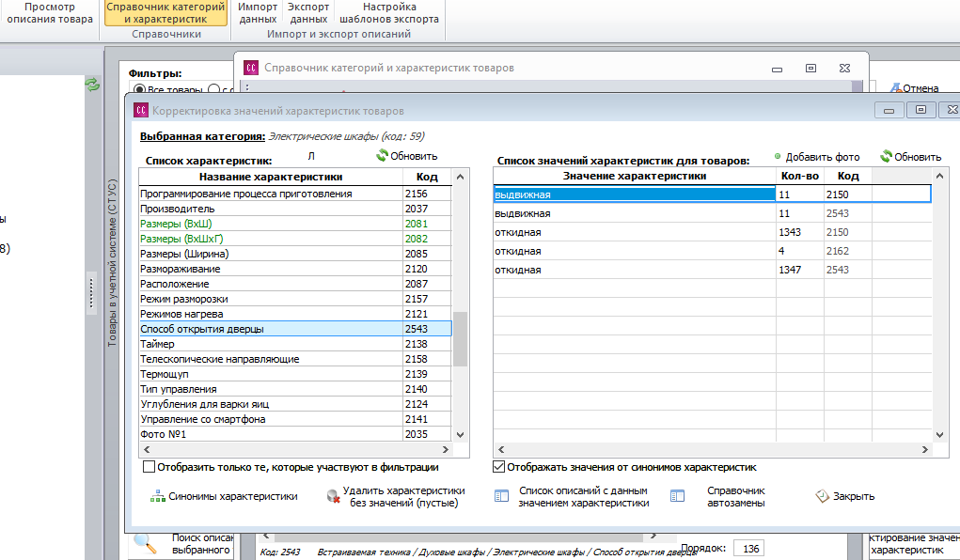Select the 'Производитель' characteristic row
The width and height of the screenshot is (960, 560).
coord(295,209)
